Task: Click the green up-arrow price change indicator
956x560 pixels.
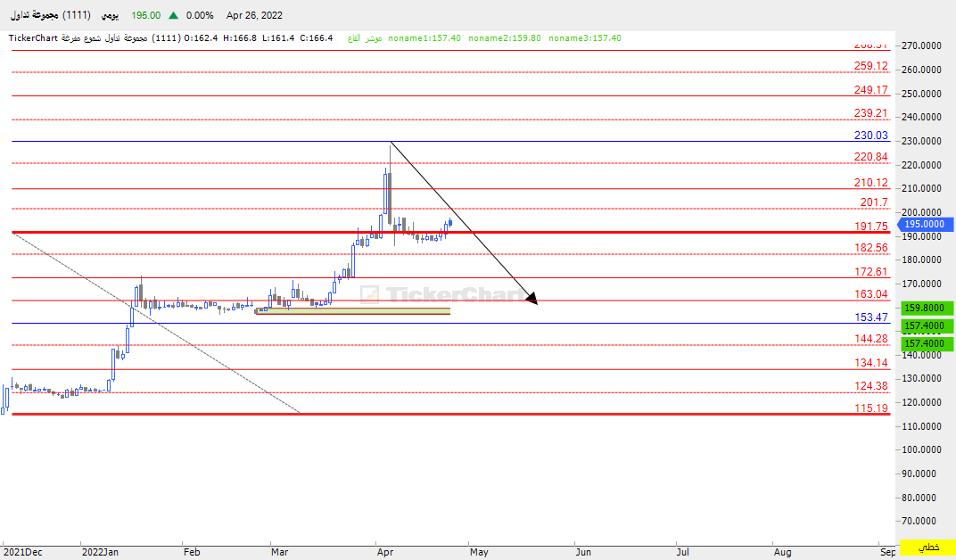Action: [x=172, y=16]
